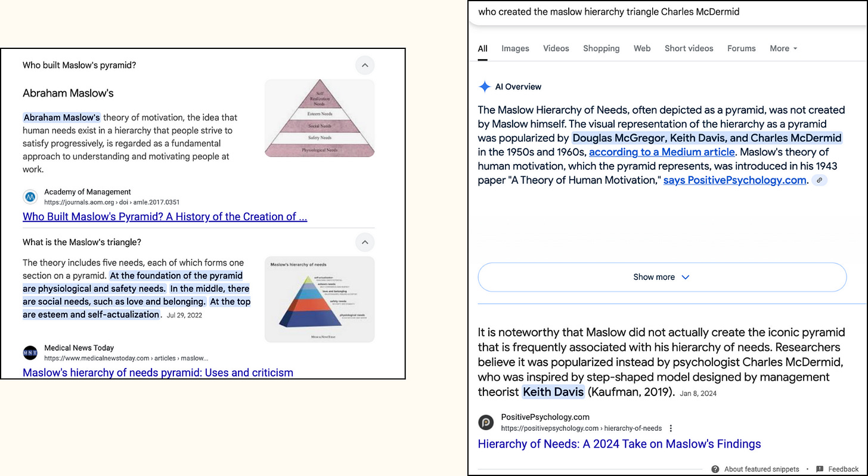
Task: Click the 'PositivePsychology.com' source name
Action: click(x=545, y=417)
